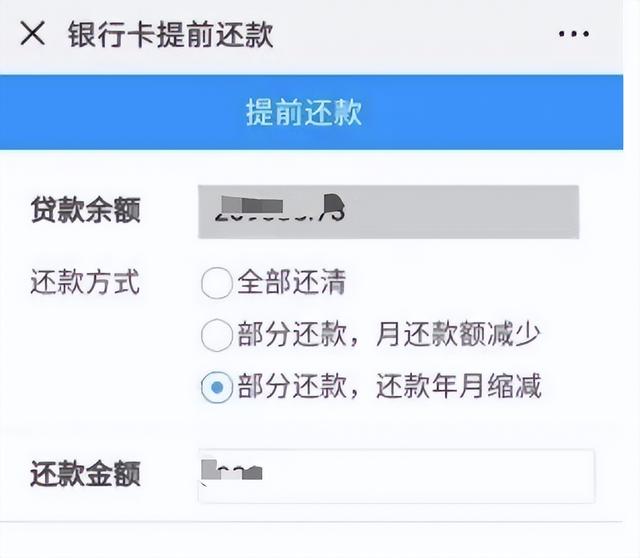Select the 全部还清 radio button circle
This screenshot has width=640, height=558.
pos(217,283)
